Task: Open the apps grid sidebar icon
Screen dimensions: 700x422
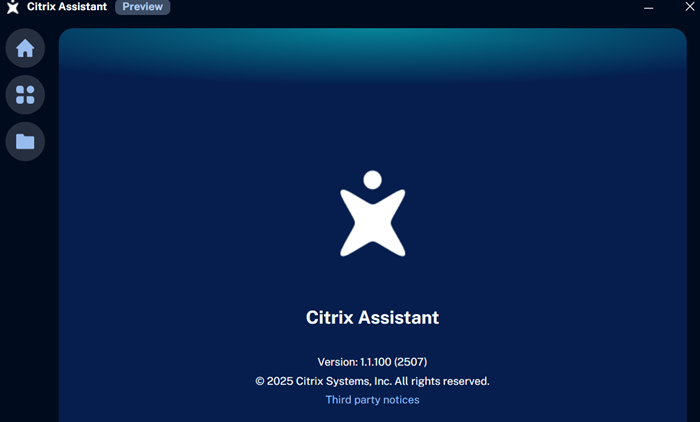Action: (x=25, y=95)
